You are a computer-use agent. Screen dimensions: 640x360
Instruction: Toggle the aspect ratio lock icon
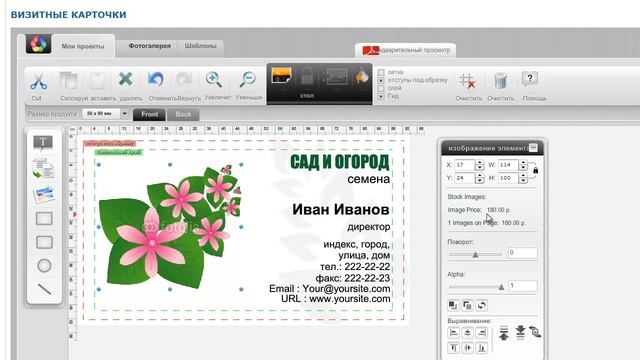[x=536, y=171]
